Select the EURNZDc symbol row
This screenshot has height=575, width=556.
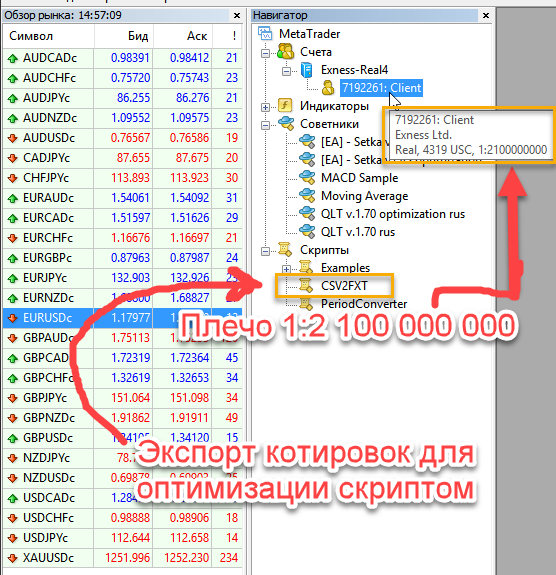point(122,298)
